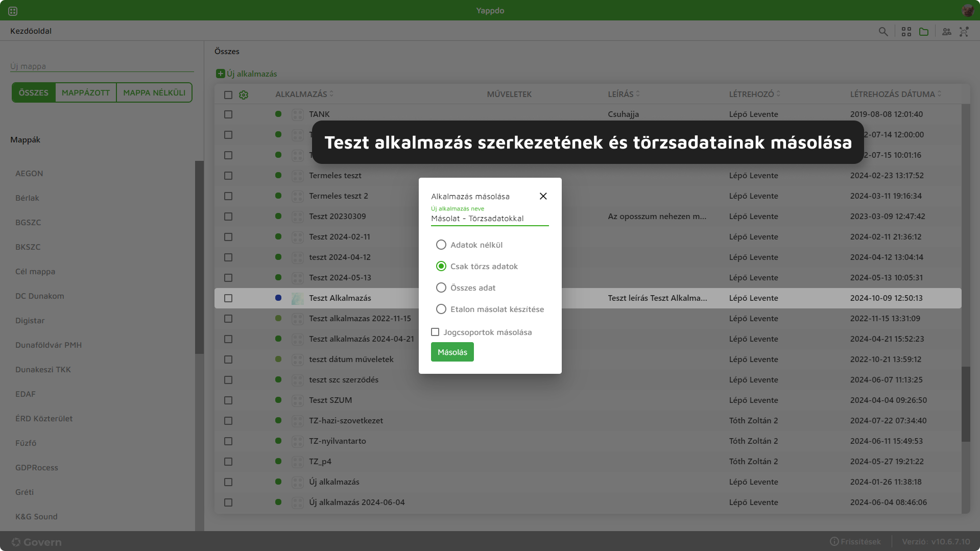Enable the Jogcsoportok másolása checkbox
This screenshot has width=980, height=551.
(x=435, y=332)
